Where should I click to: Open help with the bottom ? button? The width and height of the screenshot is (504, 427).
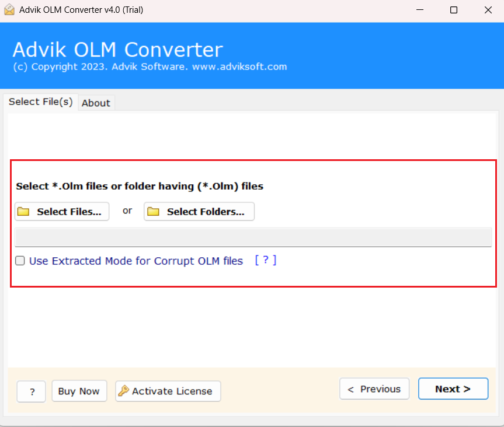pyautogui.click(x=32, y=392)
